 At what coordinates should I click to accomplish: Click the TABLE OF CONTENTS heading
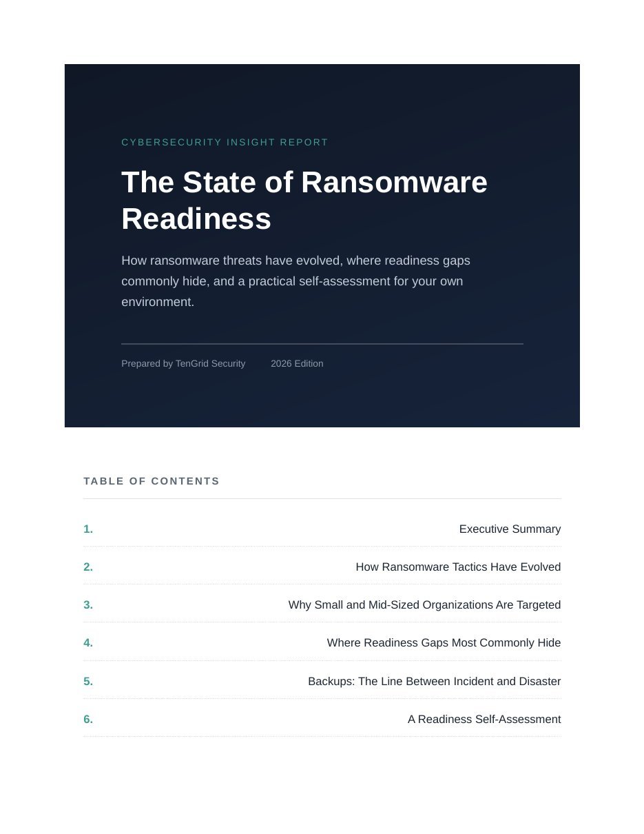tap(152, 481)
